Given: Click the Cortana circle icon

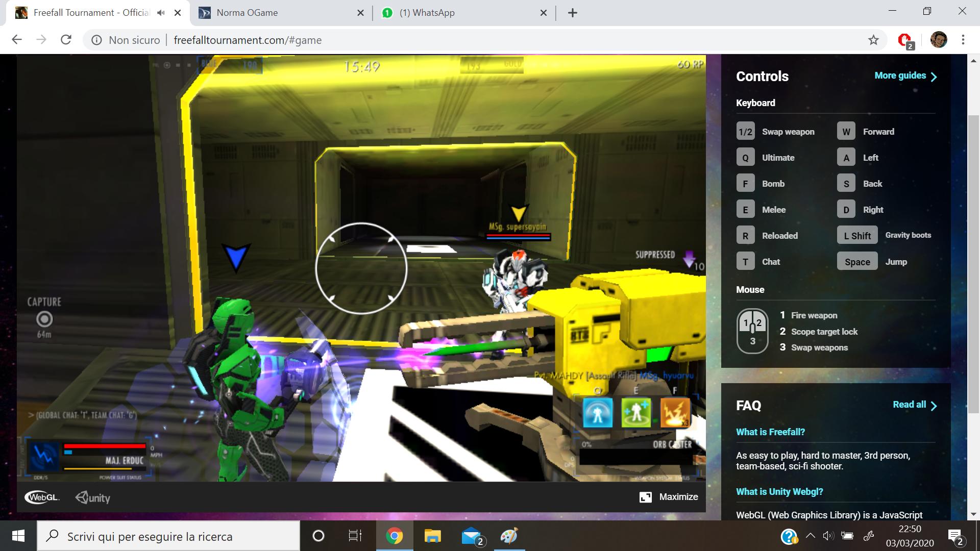Looking at the screenshot, I should pyautogui.click(x=318, y=536).
